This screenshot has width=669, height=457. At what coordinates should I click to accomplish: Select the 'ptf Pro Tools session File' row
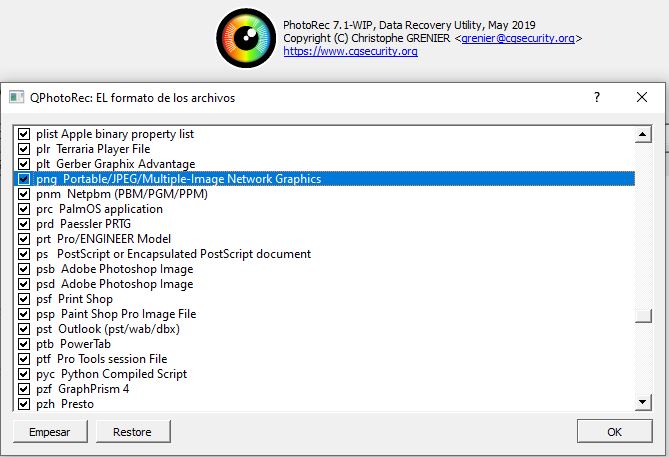click(324, 359)
